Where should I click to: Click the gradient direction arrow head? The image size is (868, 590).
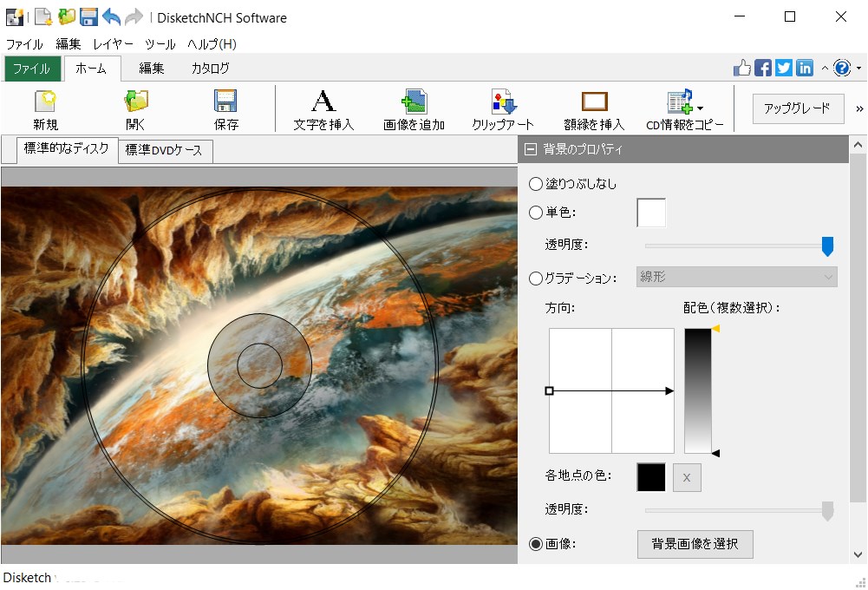[x=669, y=391]
